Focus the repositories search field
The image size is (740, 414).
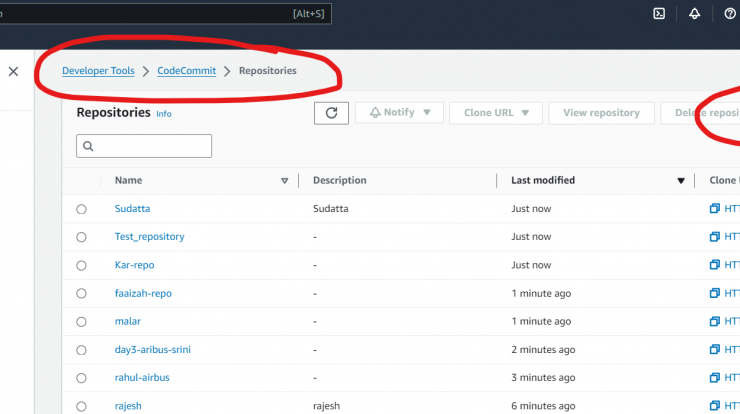coord(144,146)
